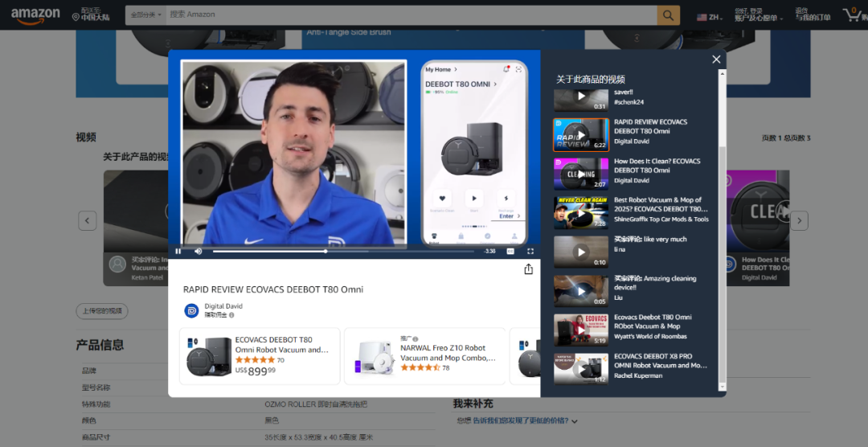The height and width of the screenshot is (447, 868).
Task: Play the 'like very much' review video
Action: pos(581,252)
